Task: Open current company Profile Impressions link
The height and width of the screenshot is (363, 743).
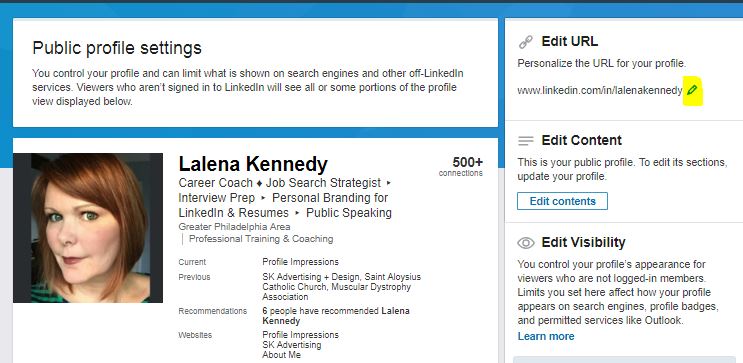Action: pyautogui.click(x=300, y=262)
